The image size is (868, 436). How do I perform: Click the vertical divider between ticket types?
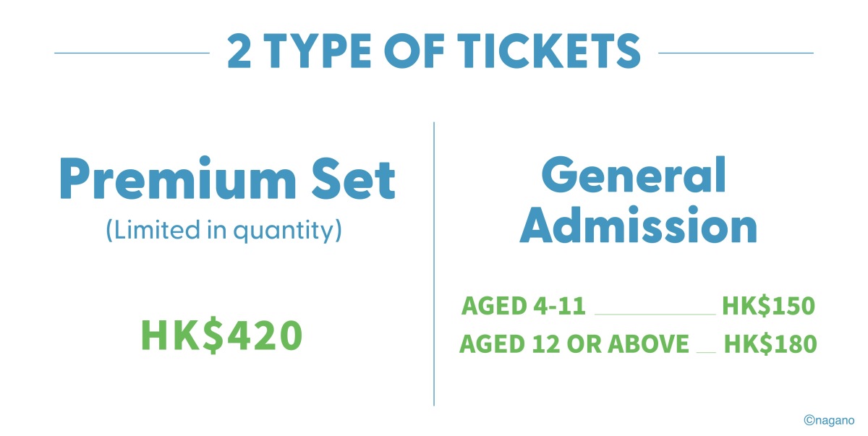pyautogui.click(x=434, y=264)
